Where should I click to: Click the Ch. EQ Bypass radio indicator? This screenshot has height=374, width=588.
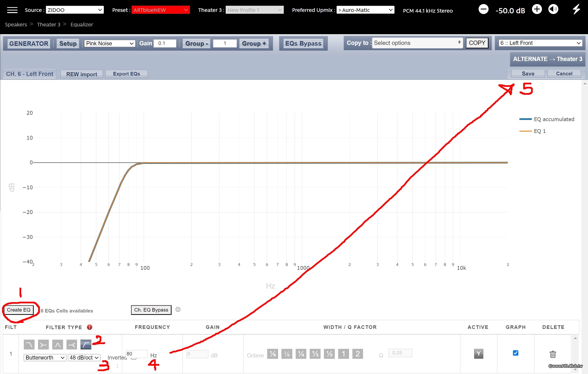(x=178, y=309)
